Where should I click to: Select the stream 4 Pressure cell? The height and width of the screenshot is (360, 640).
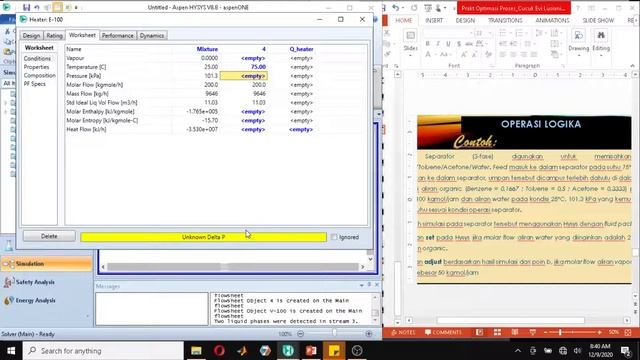[x=244, y=76]
